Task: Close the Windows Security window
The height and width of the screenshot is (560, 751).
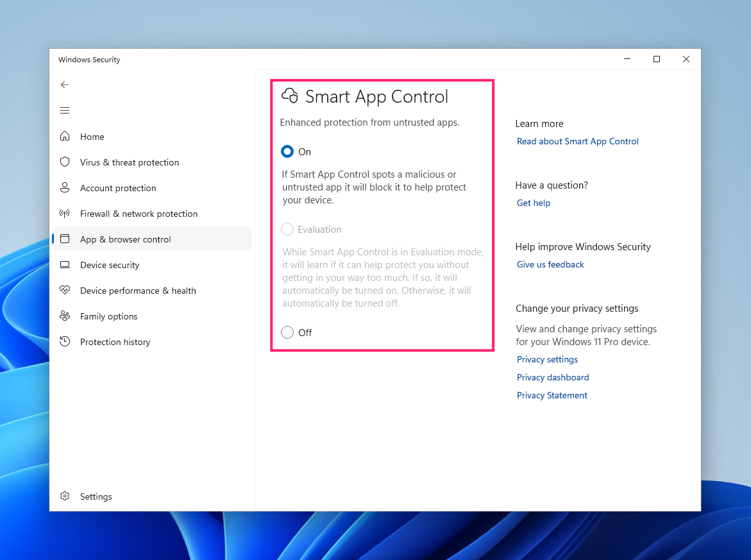Action: click(x=686, y=59)
